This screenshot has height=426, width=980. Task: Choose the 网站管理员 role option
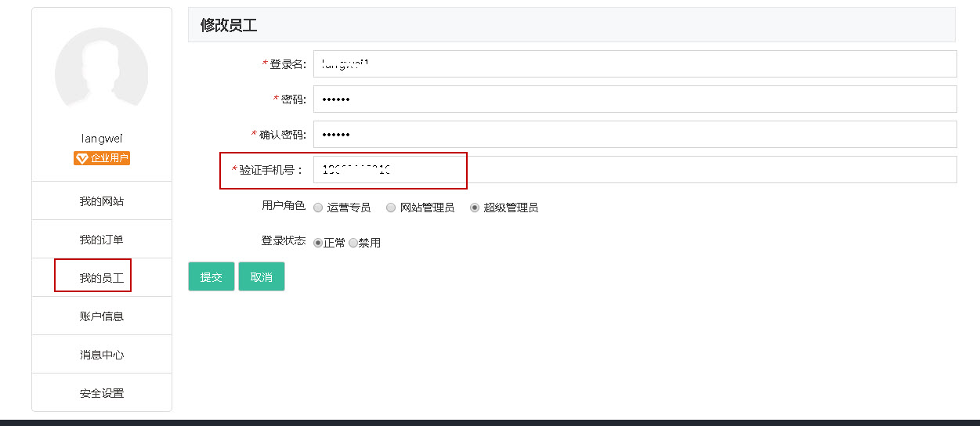point(391,208)
